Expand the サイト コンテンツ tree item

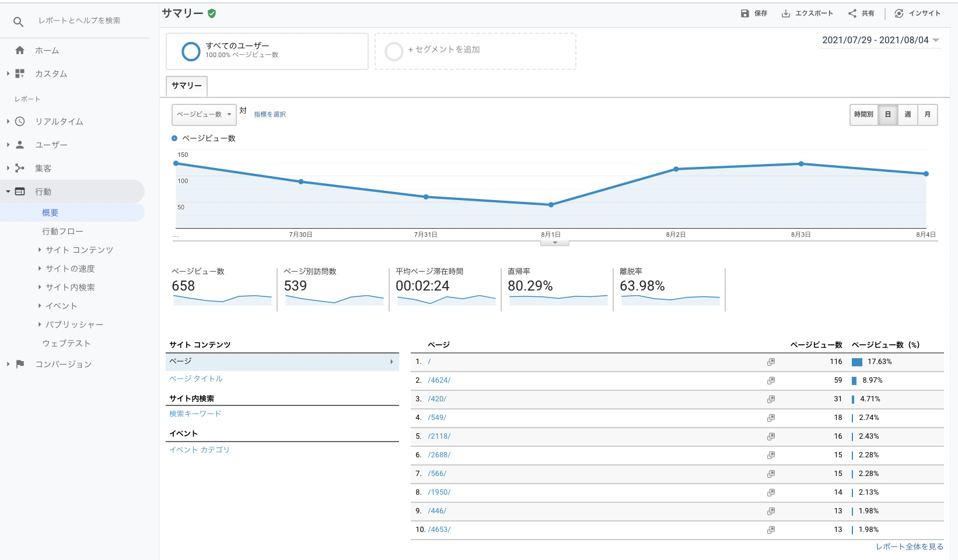click(x=40, y=250)
